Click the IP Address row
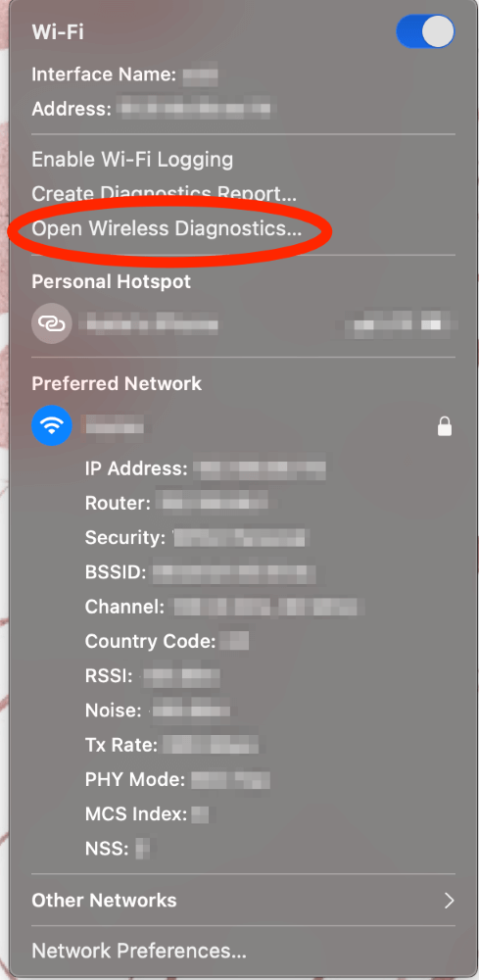This screenshot has height=980, width=479. [x=206, y=468]
